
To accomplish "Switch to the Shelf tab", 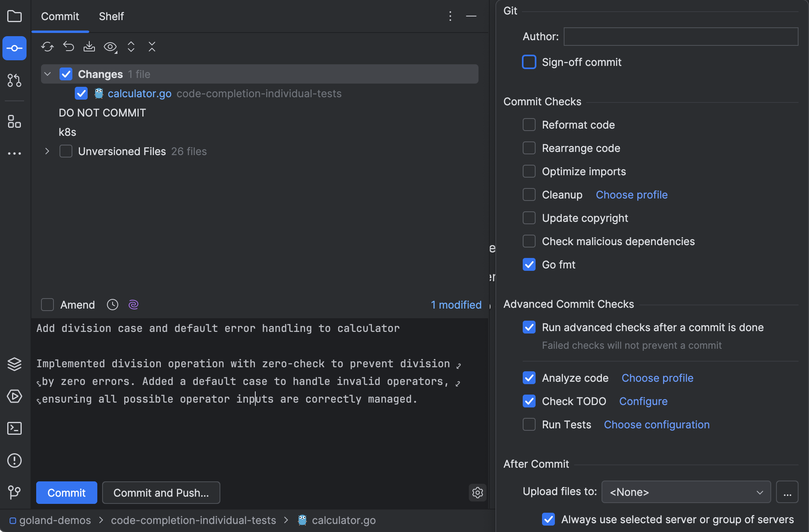I will coord(111,16).
